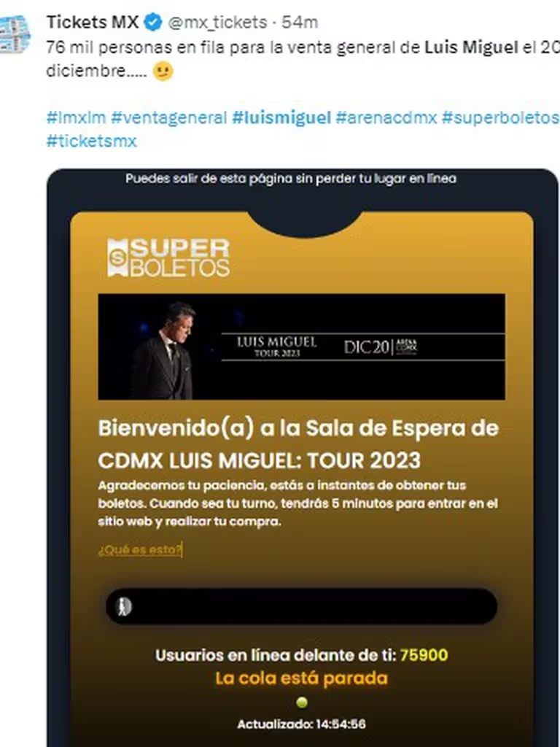This screenshot has height=747, width=560.
Task: Click the 75900 users-ahead count
Action: tap(424, 655)
